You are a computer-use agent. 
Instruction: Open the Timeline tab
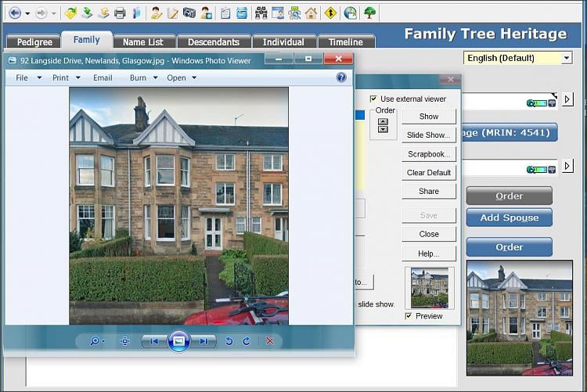click(345, 42)
